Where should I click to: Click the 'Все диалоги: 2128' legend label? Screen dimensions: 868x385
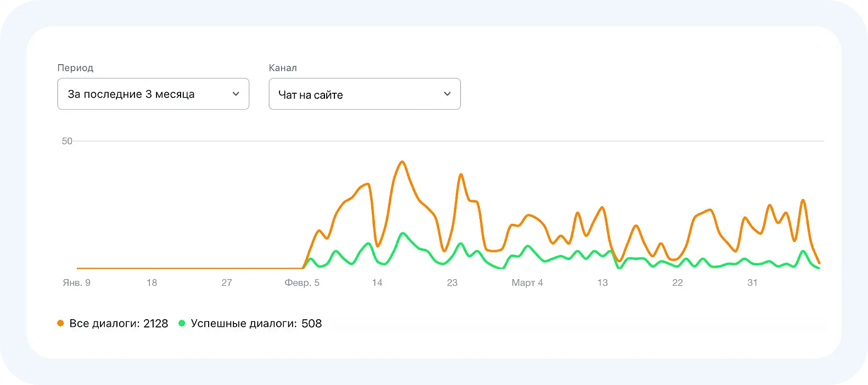[x=119, y=324]
